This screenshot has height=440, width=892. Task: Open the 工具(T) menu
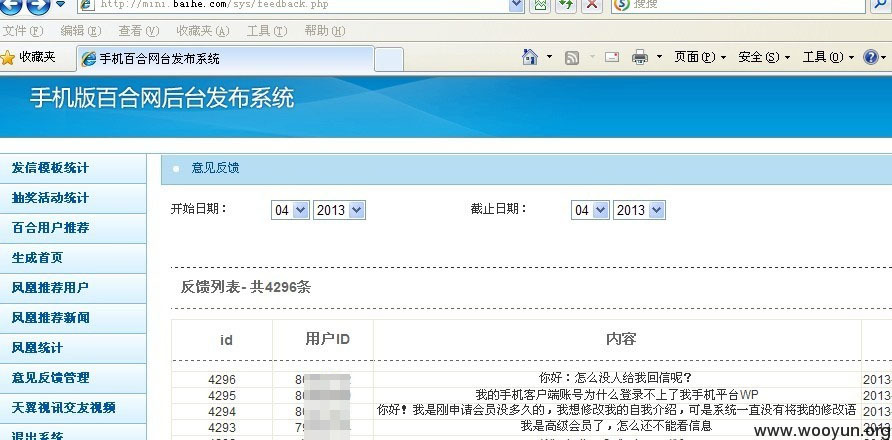267,31
